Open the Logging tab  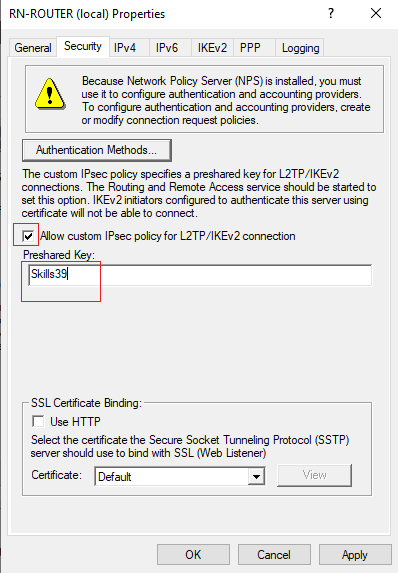[300, 48]
